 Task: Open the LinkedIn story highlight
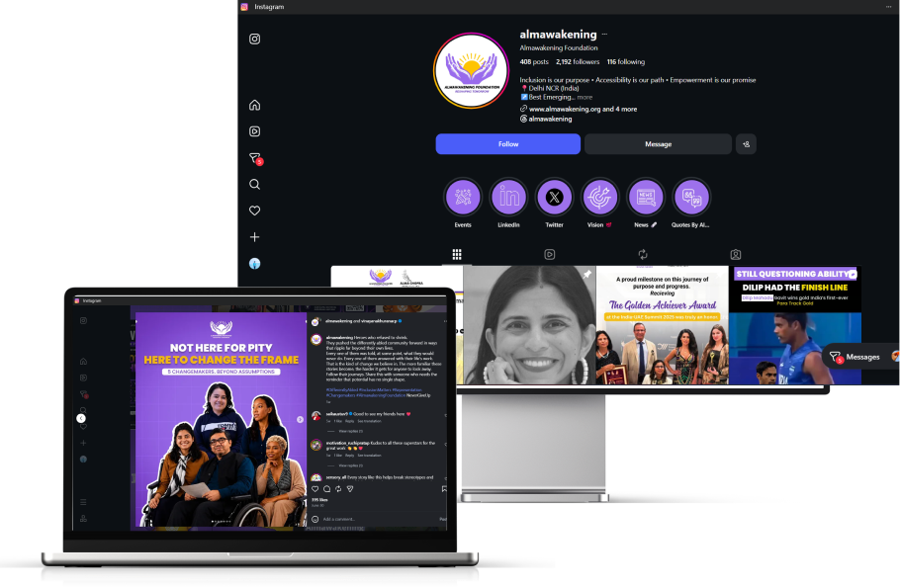pyautogui.click(x=508, y=198)
